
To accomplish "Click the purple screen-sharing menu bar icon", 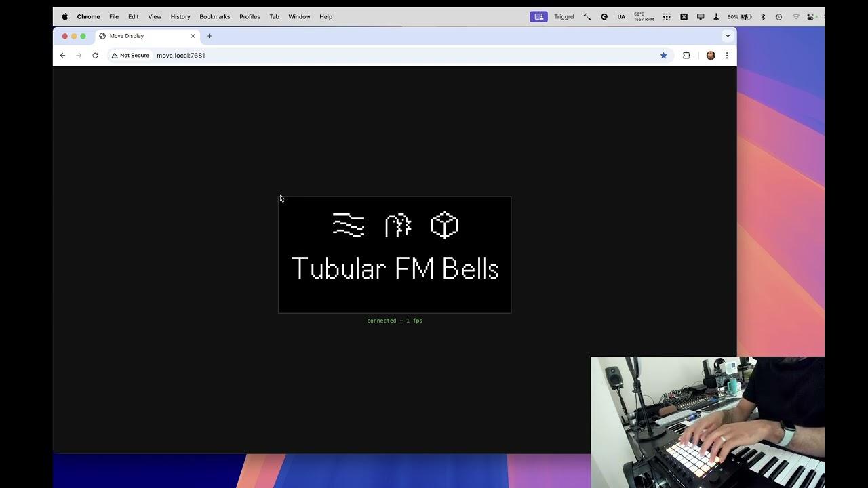I will tap(538, 16).
